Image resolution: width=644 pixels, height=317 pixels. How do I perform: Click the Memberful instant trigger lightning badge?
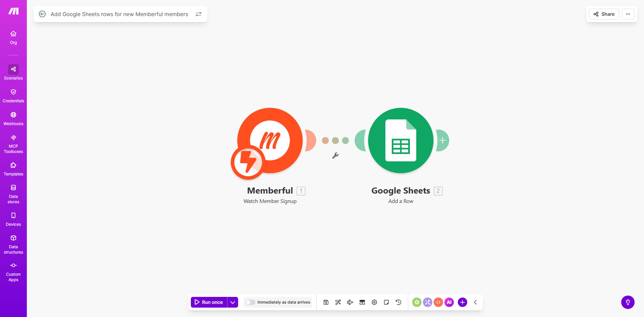click(248, 162)
